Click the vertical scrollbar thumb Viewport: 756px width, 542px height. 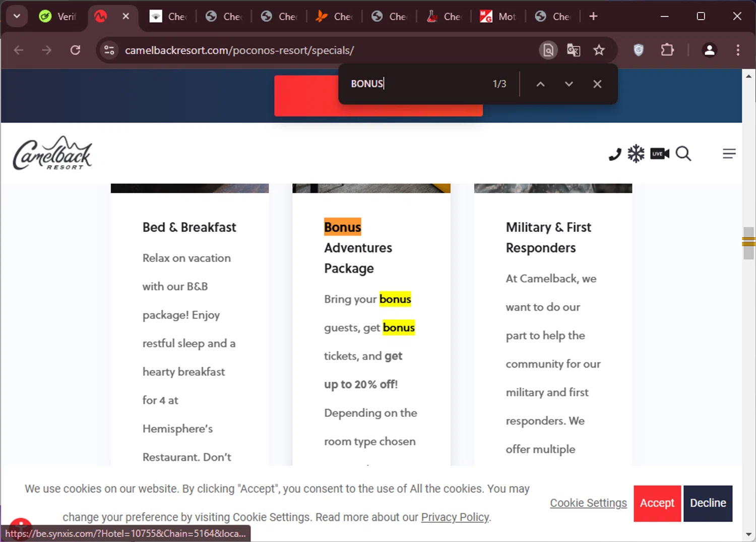pyautogui.click(x=748, y=243)
